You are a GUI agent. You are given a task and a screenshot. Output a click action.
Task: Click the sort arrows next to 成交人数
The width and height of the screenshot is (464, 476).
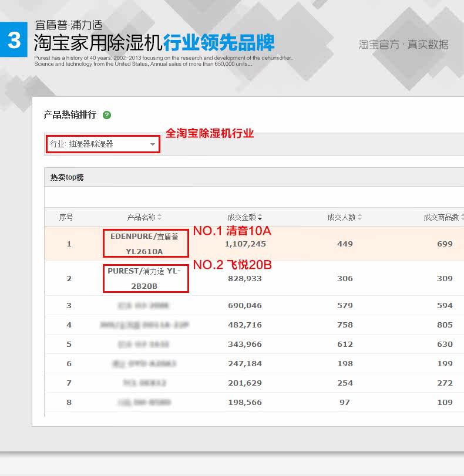360,218
